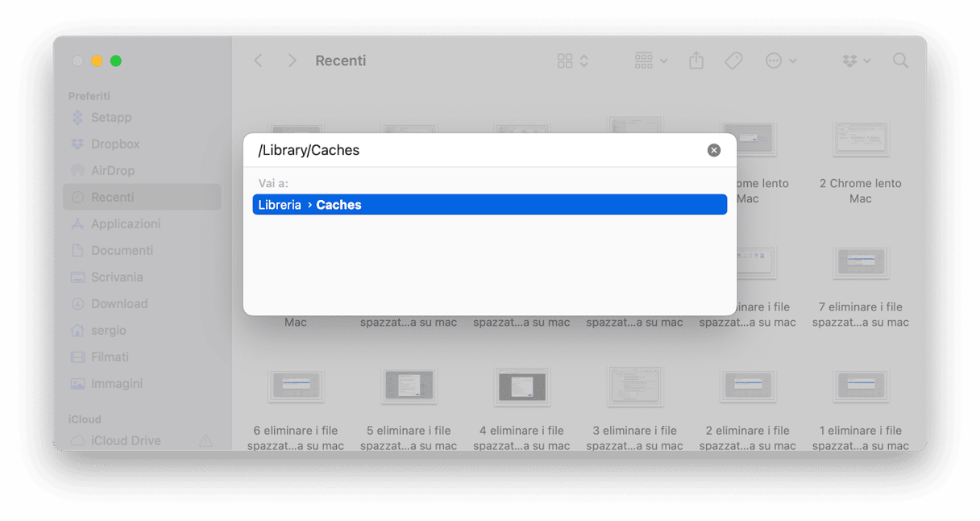
Task: Open the group-by options dropdown
Action: pyautogui.click(x=651, y=60)
